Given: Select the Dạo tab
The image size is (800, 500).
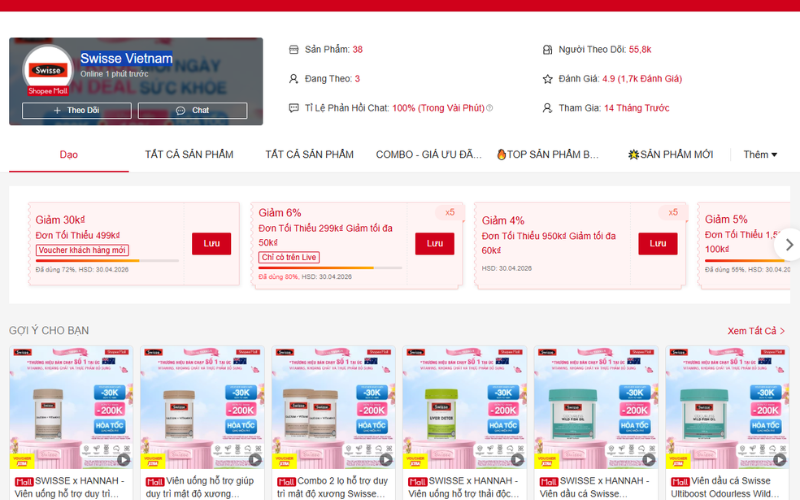Looking at the screenshot, I should tap(69, 155).
